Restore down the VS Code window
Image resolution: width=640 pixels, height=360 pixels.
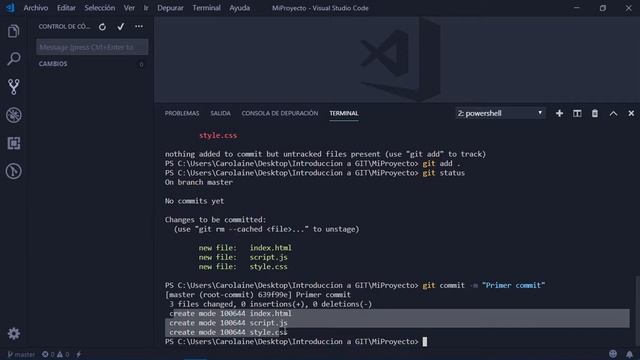coord(602,8)
